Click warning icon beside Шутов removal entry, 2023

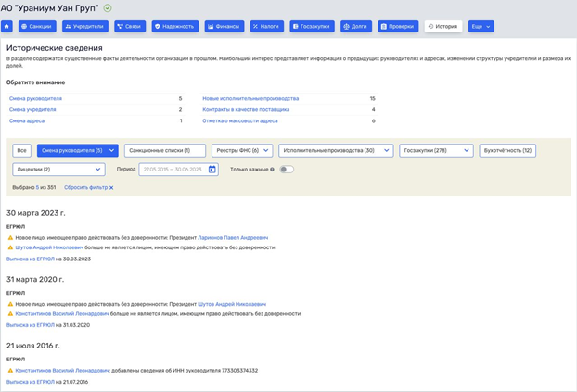pyautogui.click(x=10, y=247)
